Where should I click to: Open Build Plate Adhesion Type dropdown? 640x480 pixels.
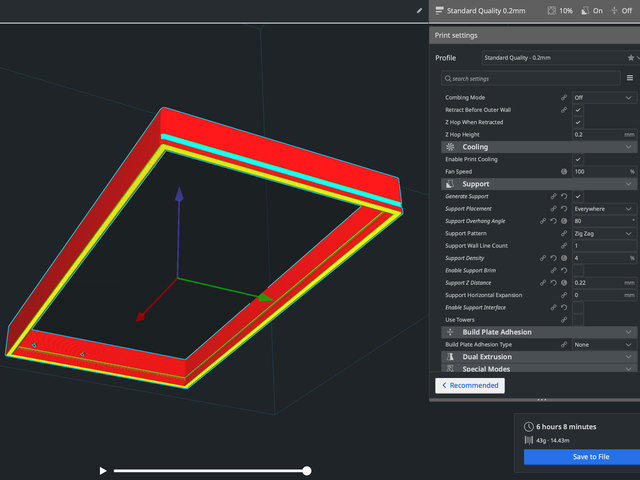[603, 344]
